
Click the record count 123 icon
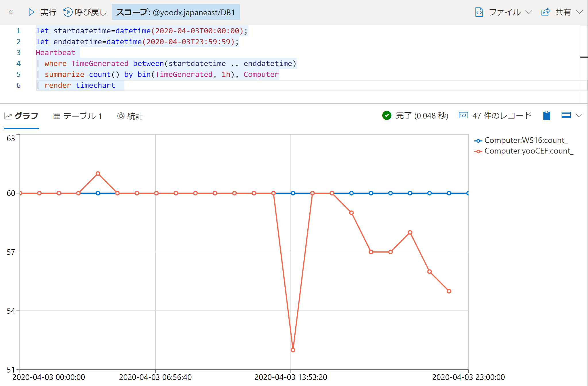pos(463,115)
